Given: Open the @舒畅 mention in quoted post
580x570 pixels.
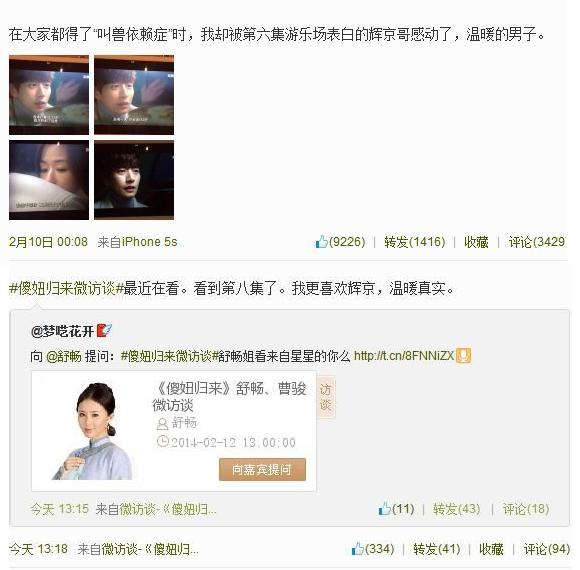Looking at the screenshot, I should pos(64,356).
